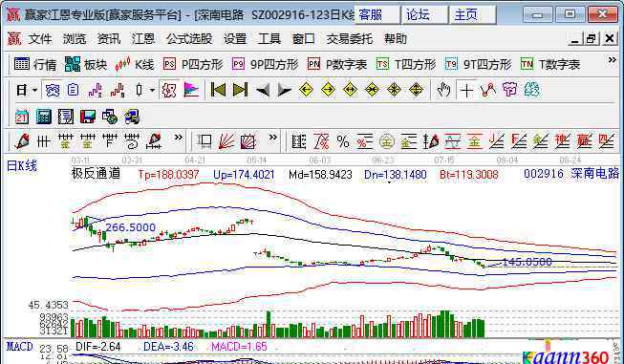Jump to the last bar with skip-to-end icon
Image resolution: width=624 pixels, height=364 pixels.
(x=240, y=91)
